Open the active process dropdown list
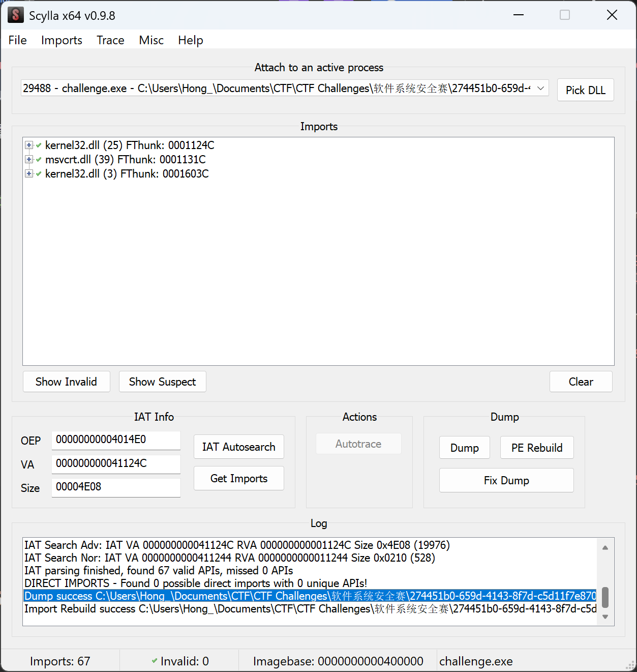 [540, 89]
